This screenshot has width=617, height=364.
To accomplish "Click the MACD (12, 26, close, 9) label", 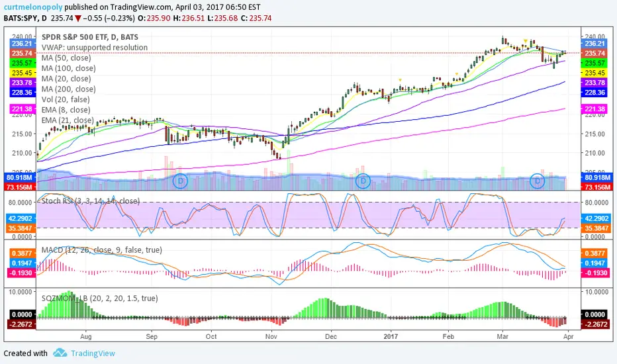I will (x=101, y=250).
